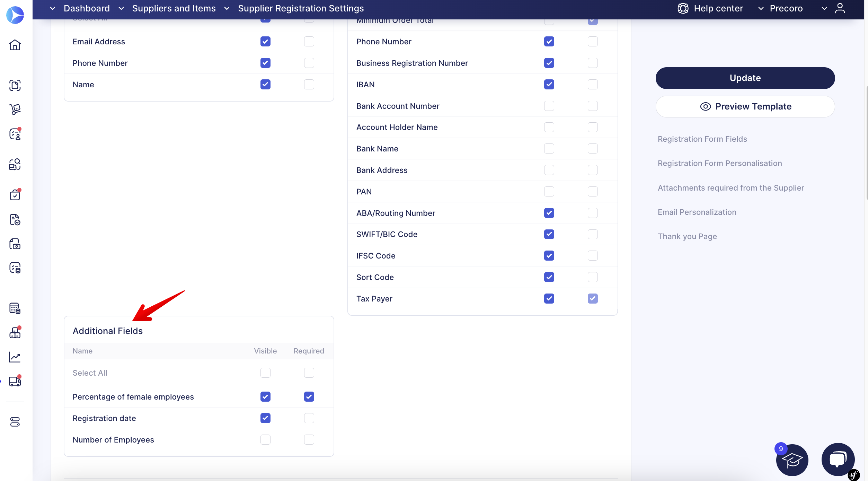This screenshot has width=868, height=481.
Task: Uncheck Required for Percentage of female employees
Action: 309,397
